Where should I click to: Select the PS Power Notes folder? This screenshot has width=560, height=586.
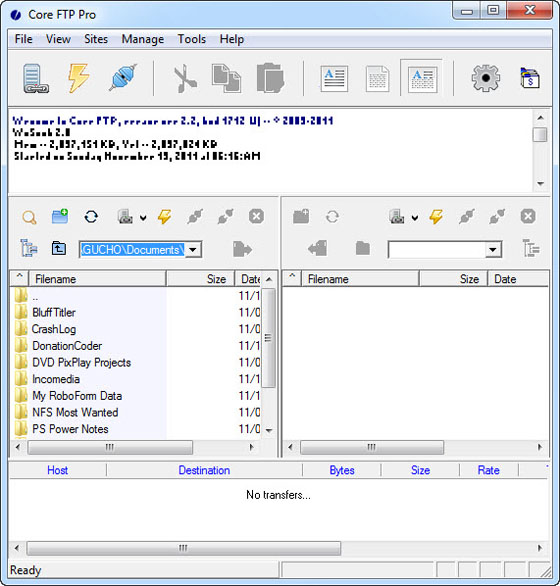pos(70,429)
